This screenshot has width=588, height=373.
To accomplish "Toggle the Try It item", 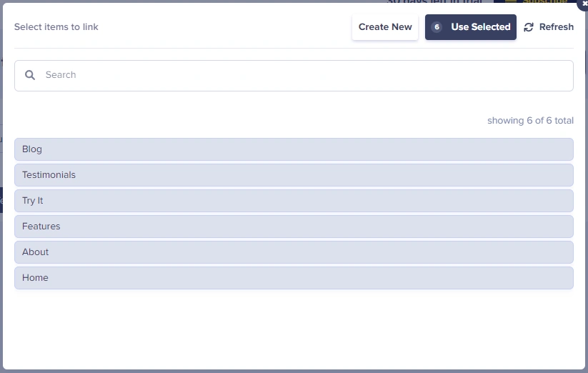I will (294, 201).
